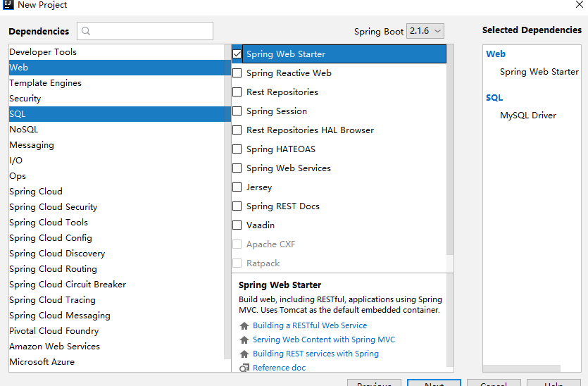
Task: Select the Spring Cloud category
Action: tap(116, 192)
